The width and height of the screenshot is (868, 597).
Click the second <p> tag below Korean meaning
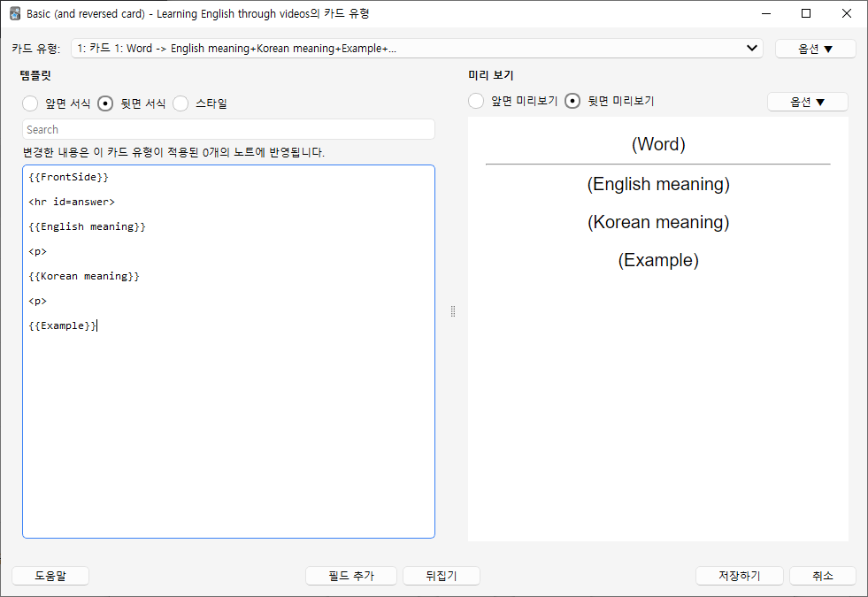[38, 301]
